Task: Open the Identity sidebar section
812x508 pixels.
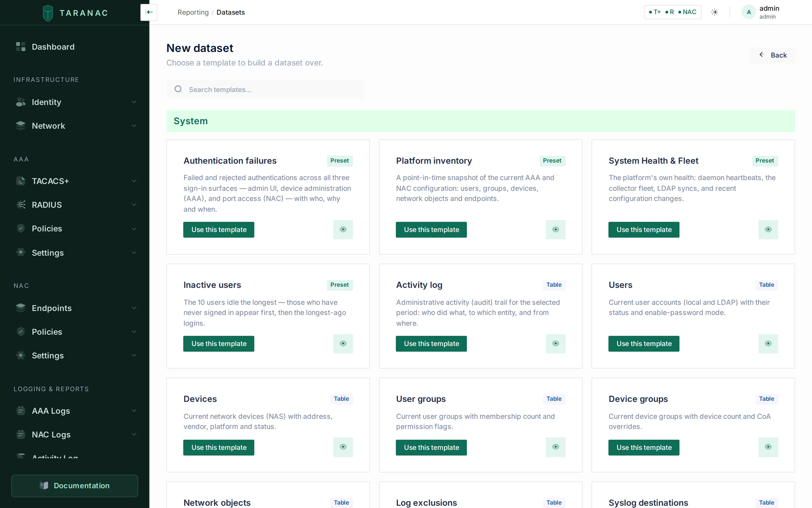Action: (x=74, y=102)
